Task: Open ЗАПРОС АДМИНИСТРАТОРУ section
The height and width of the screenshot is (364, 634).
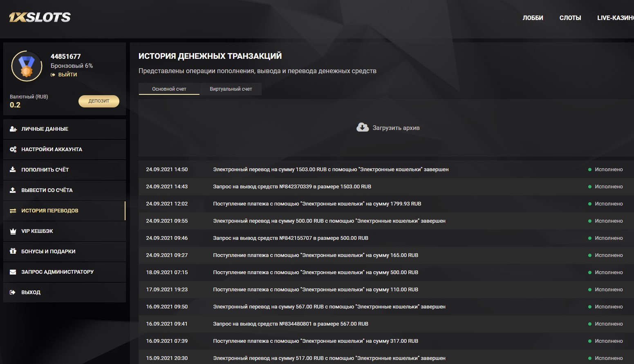Action: (65, 272)
